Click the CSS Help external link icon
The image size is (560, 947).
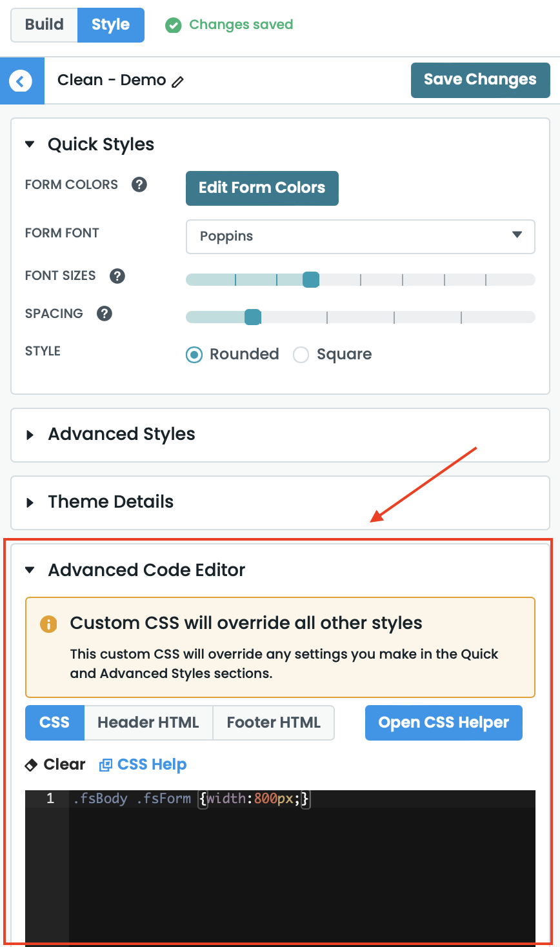pyautogui.click(x=105, y=765)
